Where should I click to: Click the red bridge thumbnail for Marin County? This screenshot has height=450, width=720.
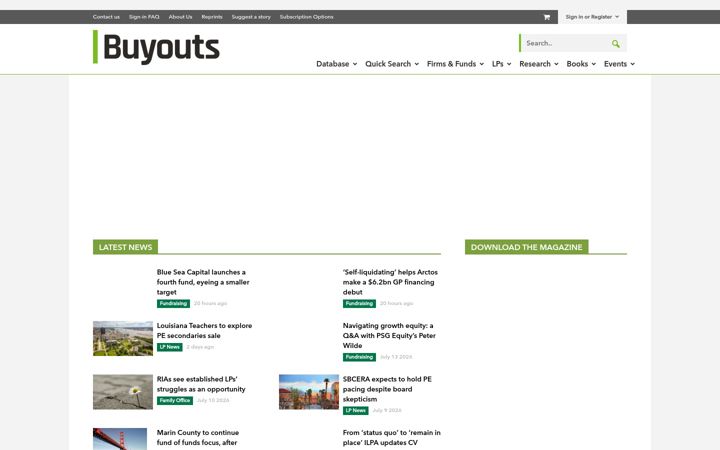coord(120,439)
